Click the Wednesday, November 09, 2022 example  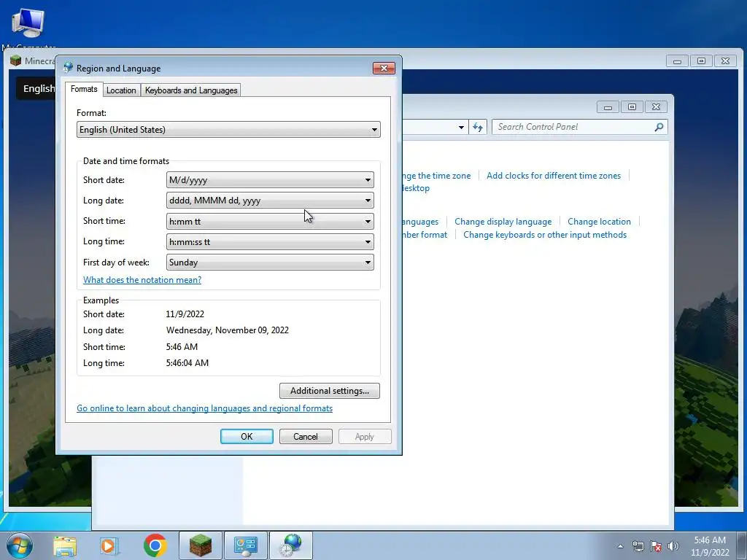(x=228, y=330)
